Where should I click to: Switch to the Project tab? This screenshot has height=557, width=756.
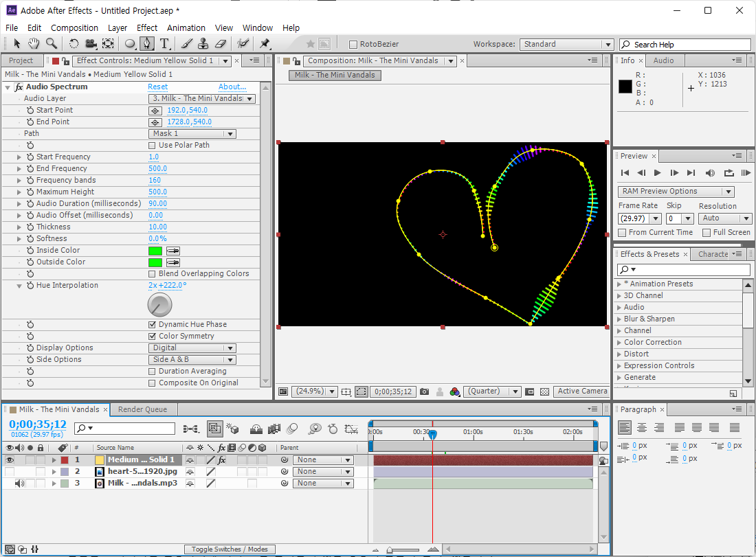coord(21,60)
